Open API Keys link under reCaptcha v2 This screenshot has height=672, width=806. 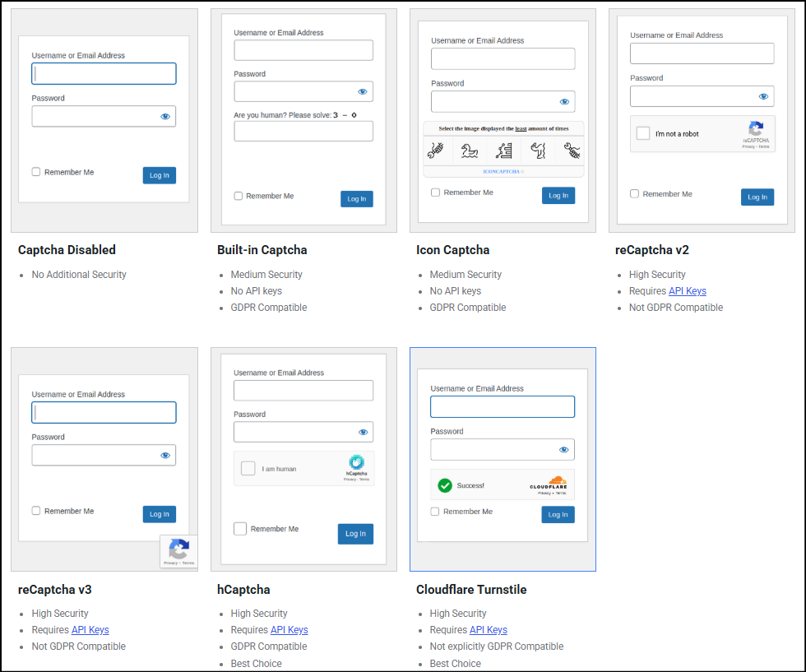click(688, 291)
